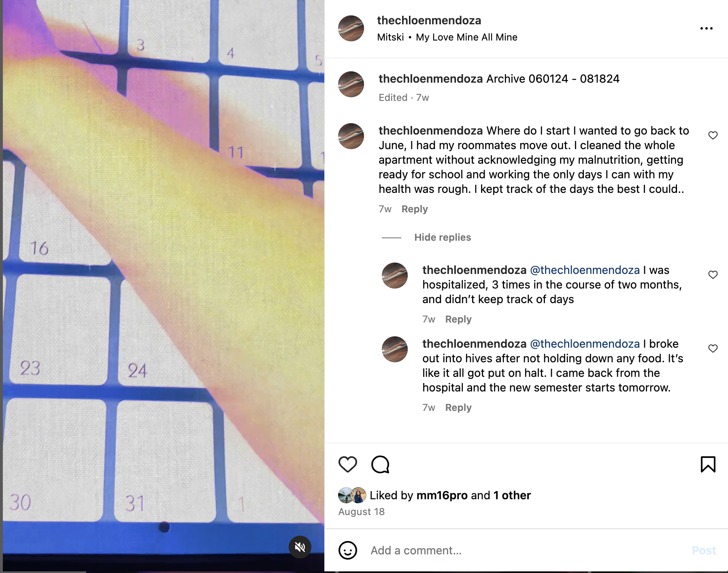Collapse the thread with Hide replies

(443, 237)
